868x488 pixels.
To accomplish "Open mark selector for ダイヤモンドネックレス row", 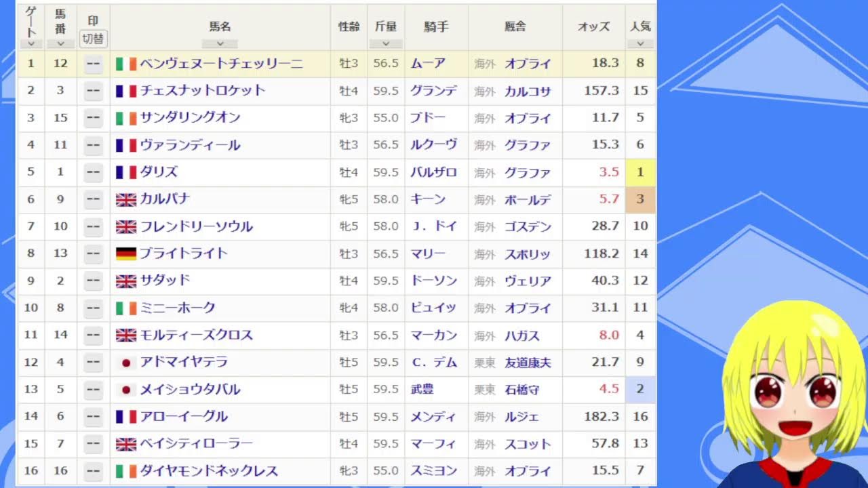I will point(93,471).
